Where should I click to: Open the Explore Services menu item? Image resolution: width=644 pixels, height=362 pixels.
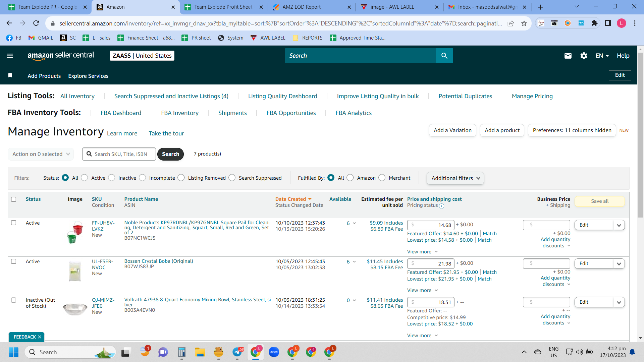tap(88, 76)
